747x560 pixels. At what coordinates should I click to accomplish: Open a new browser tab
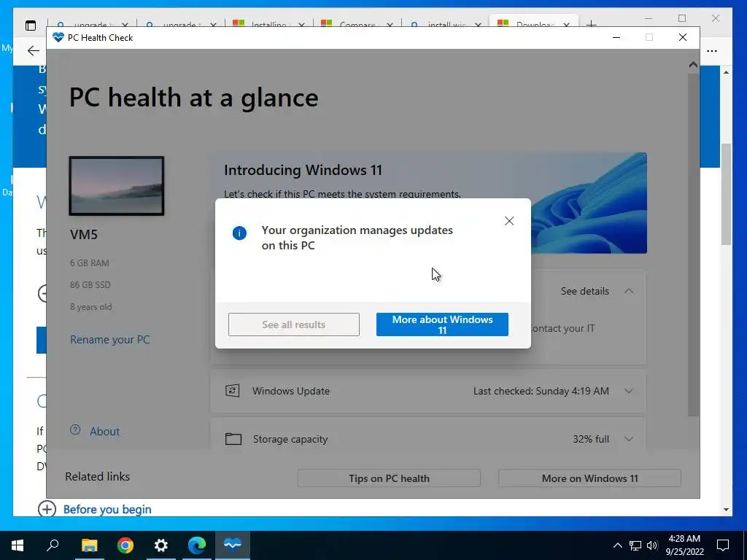click(591, 24)
